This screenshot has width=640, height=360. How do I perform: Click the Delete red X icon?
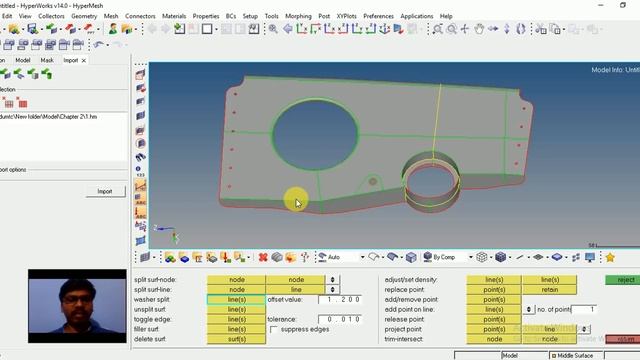pos(263,257)
